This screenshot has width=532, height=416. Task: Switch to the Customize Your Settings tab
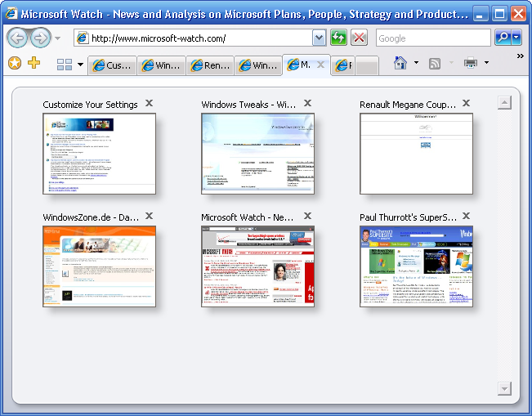click(x=112, y=66)
